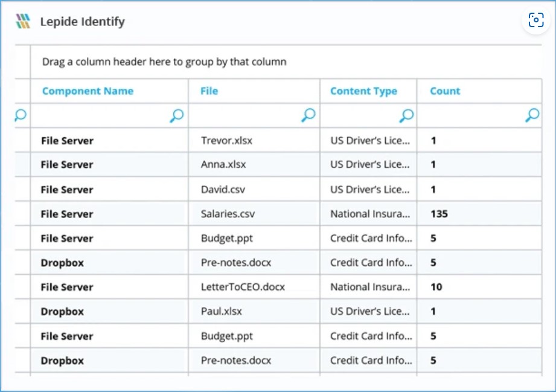Sort by the Content Type column header
The height and width of the screenshot is (392, 556).
[363, 91]
